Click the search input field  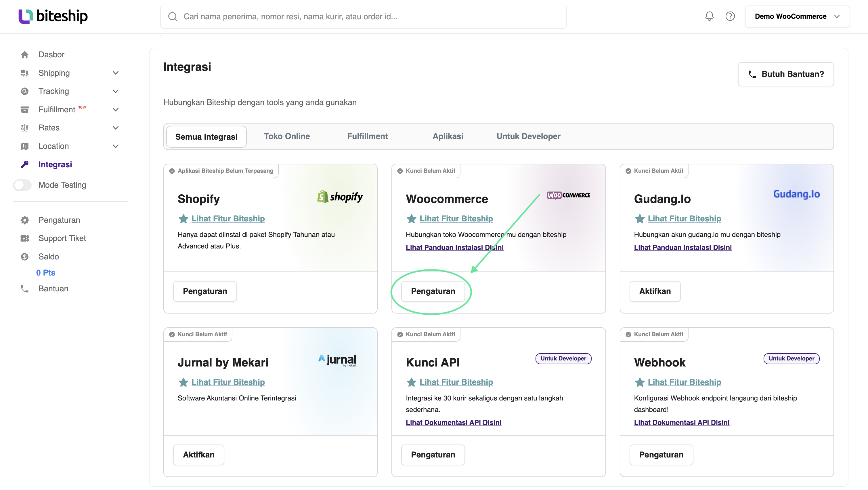(364, 16)
